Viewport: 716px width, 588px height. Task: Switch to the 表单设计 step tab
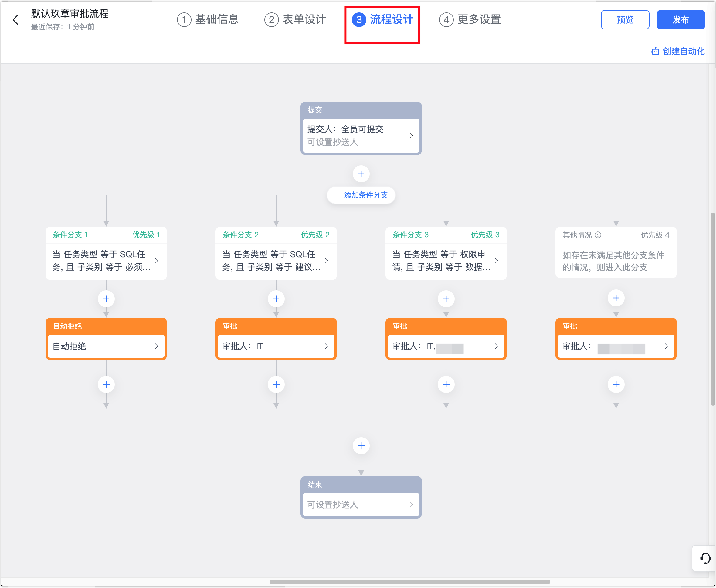295,20
